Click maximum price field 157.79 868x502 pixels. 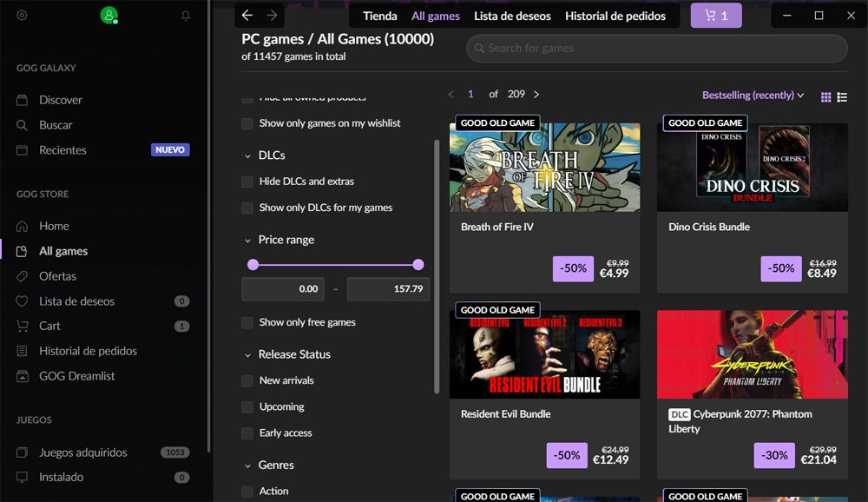pyautogui.click(x=388, y=289)
